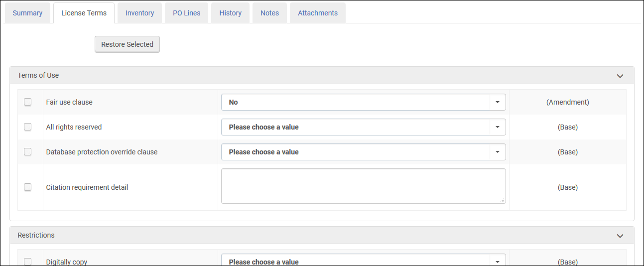Open the Notes tab
This screenshot has height=266, width=644.
click(x=269, y=13)
